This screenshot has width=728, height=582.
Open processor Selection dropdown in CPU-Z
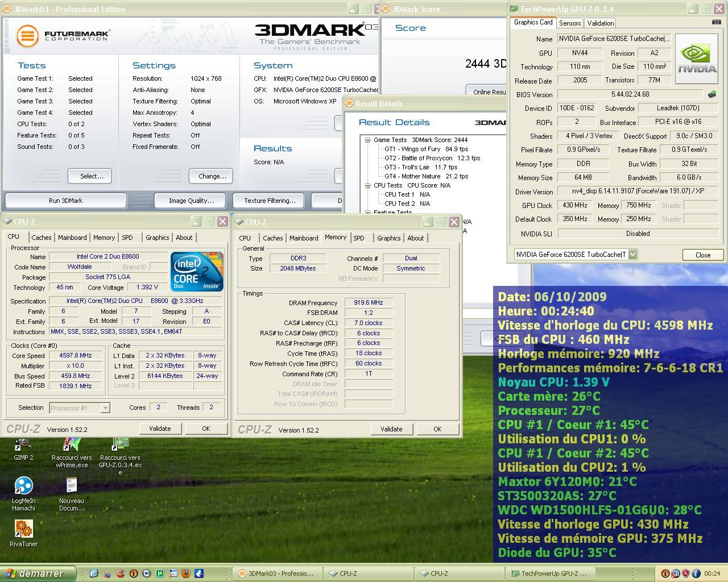coord(105,408)
